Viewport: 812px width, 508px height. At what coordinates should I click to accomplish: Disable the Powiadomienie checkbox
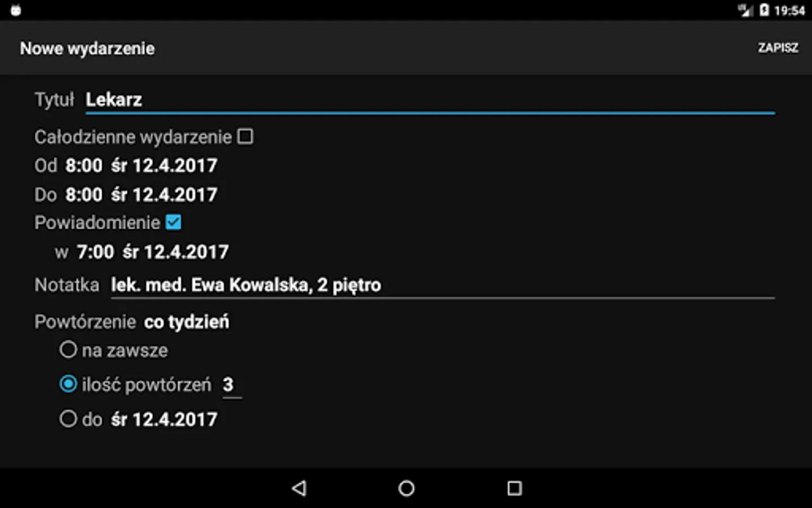pyautogui.click(x=174, y=222)
